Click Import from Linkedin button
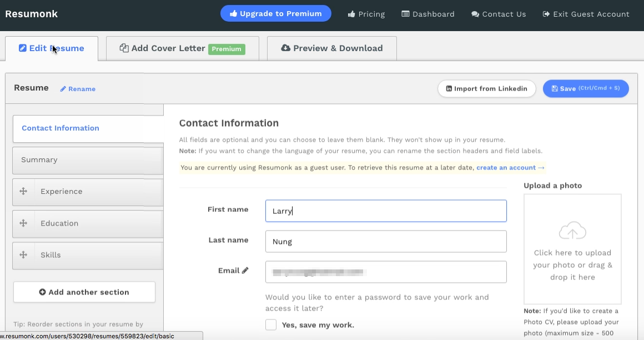 487,88
